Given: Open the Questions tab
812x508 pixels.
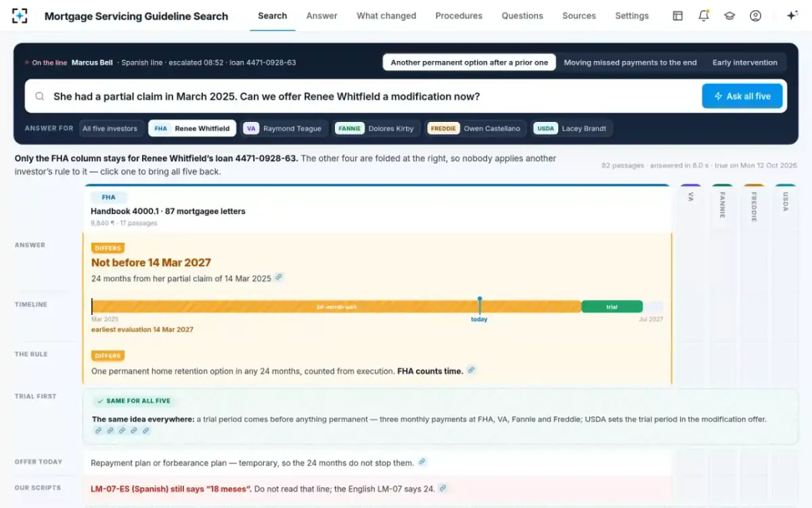Looking at the screenshot, I should 522,16.
